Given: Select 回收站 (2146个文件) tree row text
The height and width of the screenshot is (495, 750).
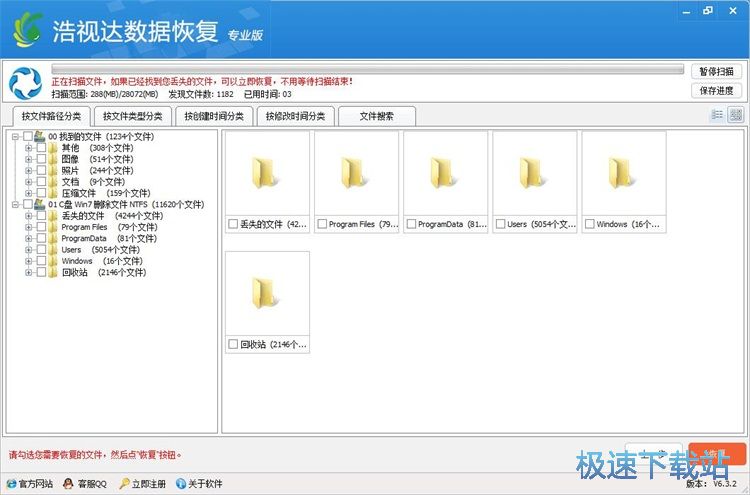Looking at the screenshot, I should [104, 272].
